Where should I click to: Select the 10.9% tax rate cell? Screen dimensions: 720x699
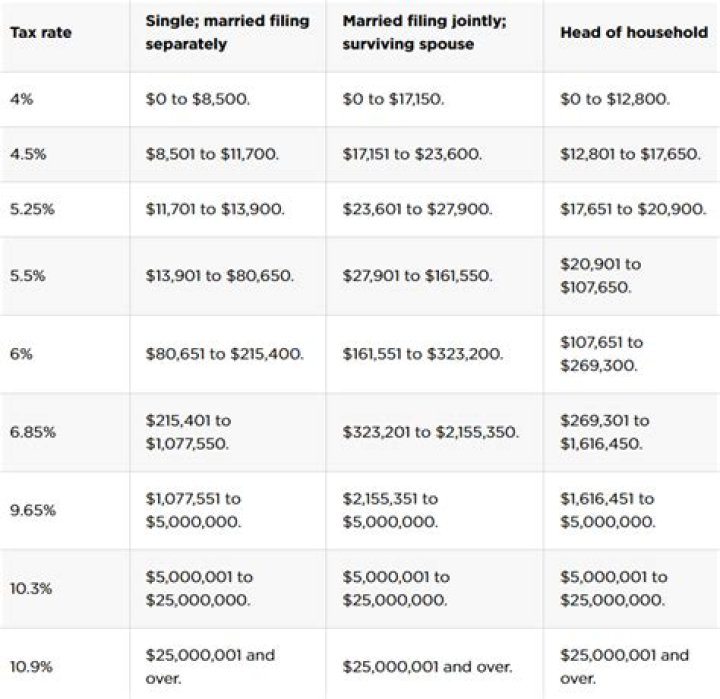pos(29,666)
